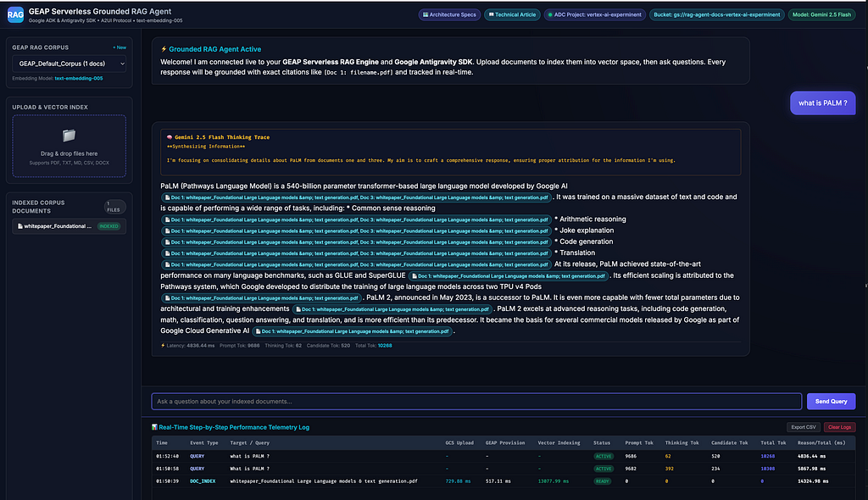Click the 1 FILES count badge

click(114, 207)
